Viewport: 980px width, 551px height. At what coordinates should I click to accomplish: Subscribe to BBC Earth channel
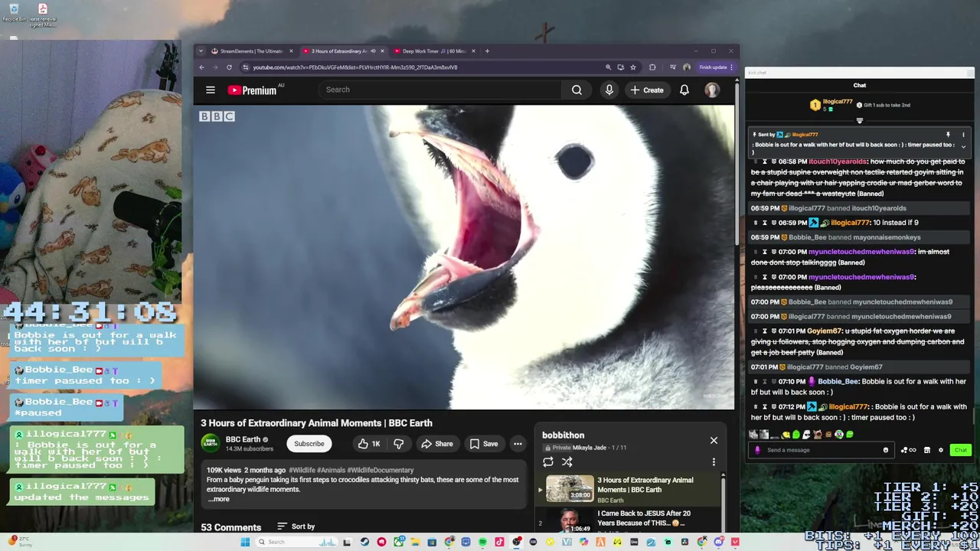coord(309,444)
